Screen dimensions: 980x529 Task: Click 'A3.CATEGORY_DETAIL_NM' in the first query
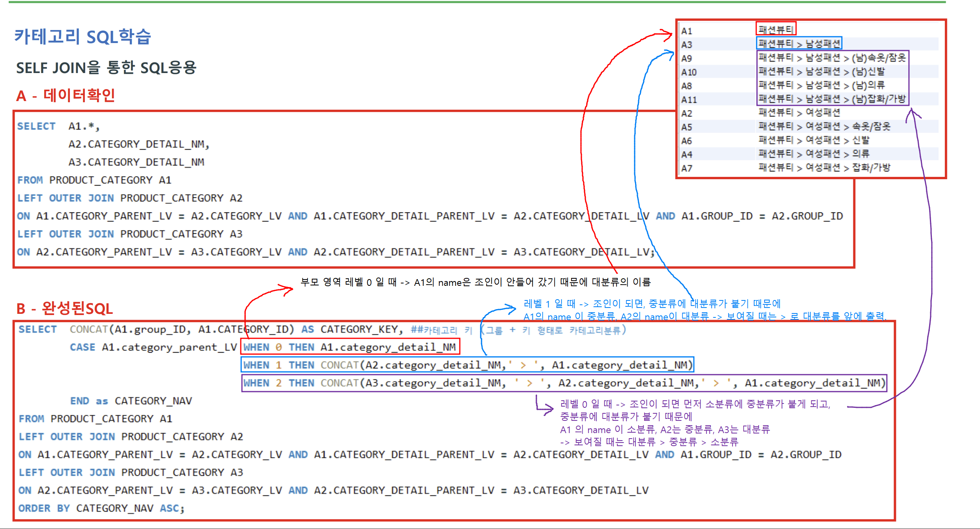pyautogui.click(x=136, y=162)
